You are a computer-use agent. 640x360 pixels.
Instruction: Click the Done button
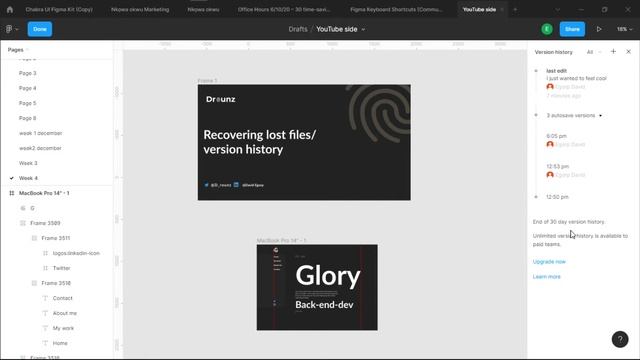pyautogui.click(x=40, y=29)
